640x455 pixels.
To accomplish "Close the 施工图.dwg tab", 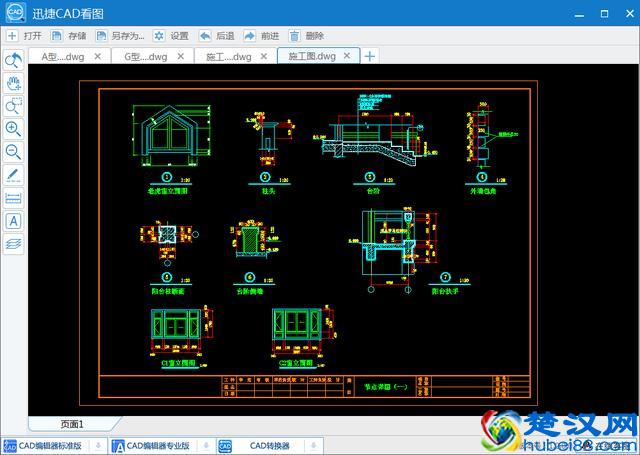I will point(349,56).
